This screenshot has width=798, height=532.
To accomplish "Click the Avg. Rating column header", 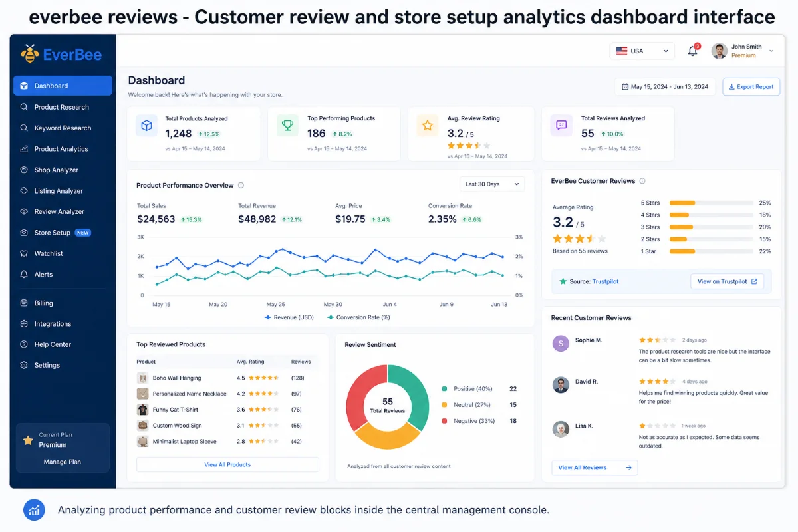I will coord(250,362).
